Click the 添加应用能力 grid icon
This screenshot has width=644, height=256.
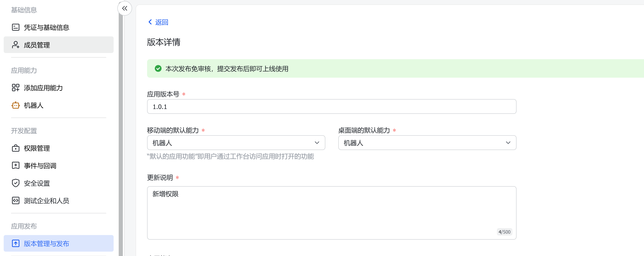click(x=15, y=88)
